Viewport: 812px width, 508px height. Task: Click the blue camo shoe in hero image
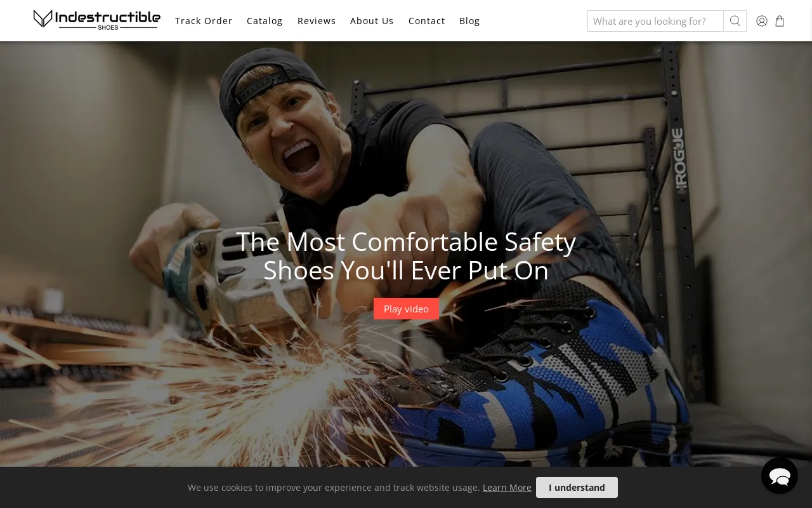point(558,381)
